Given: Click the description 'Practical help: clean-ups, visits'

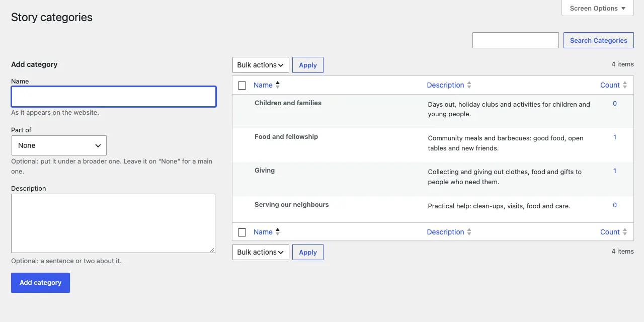Looking at the screenshot, I should (x=499, y=206).
